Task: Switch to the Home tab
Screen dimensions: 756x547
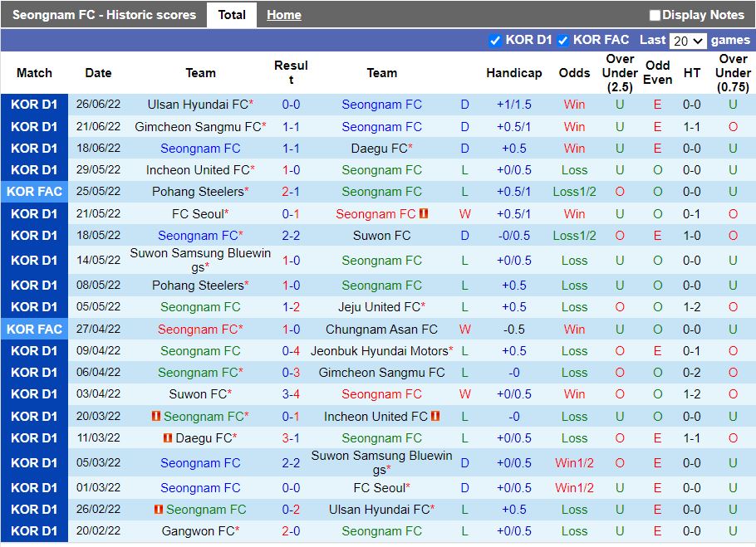Action: click(x=283, y=14)
